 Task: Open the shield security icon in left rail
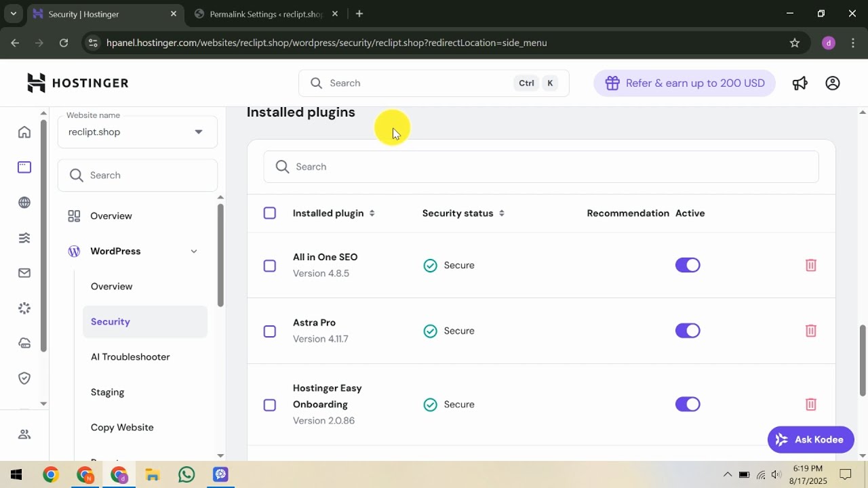coord(24,378)
